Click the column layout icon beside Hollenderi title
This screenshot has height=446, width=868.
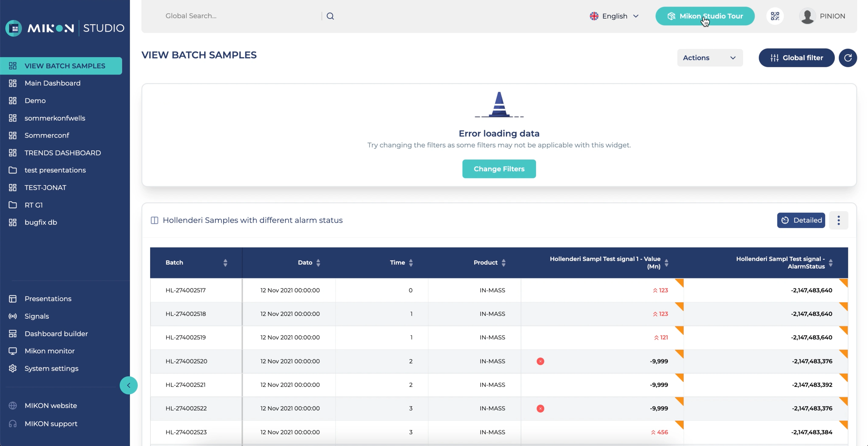point(154,220)
